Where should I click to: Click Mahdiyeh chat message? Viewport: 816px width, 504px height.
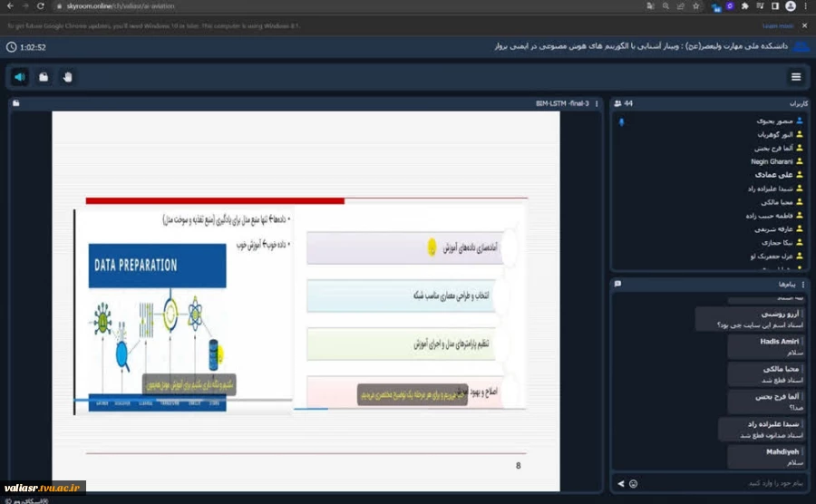tap(766, 457)
